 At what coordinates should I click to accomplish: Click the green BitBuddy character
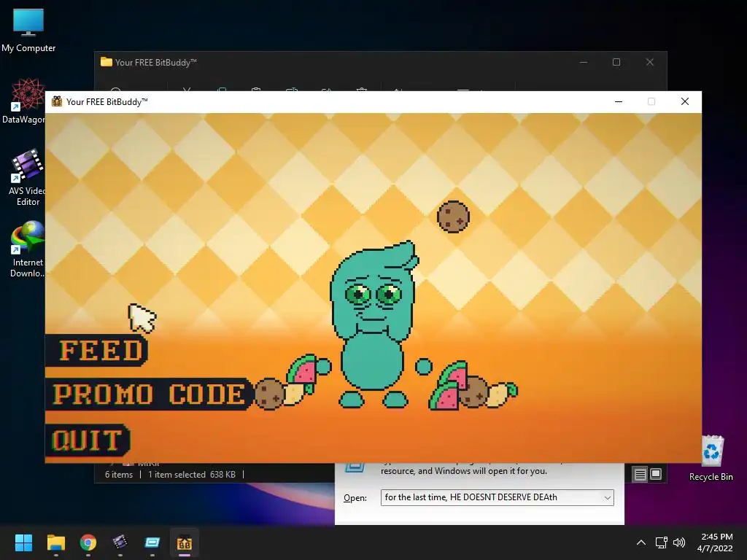[374, 325]
